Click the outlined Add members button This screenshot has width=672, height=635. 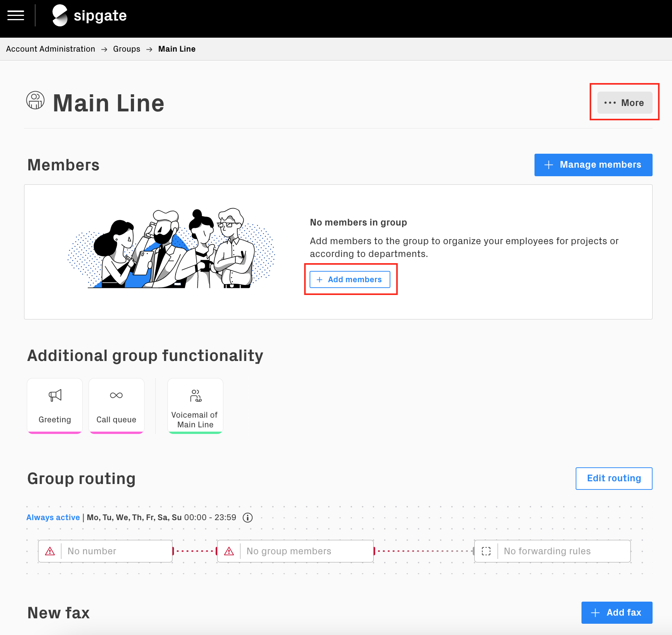[x=350, y=279]
